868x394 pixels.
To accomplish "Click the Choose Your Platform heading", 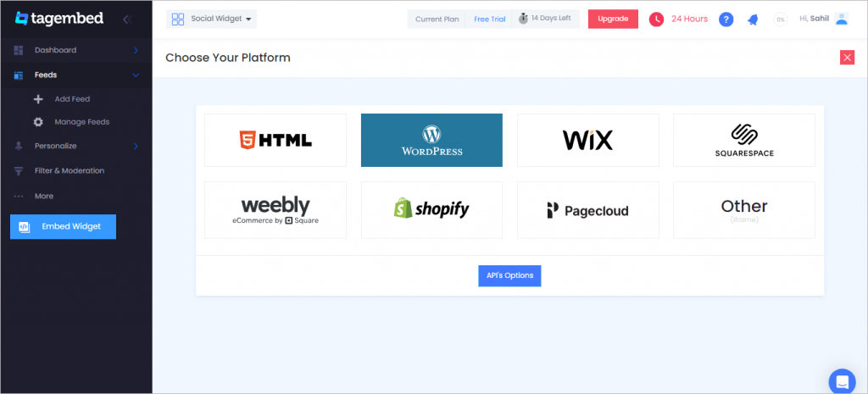I will coord(228,58).
